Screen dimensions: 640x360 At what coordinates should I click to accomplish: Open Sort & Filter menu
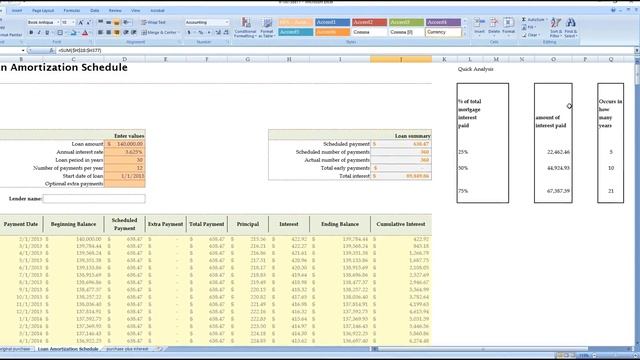pyautogui.click(x=556, y=27)
